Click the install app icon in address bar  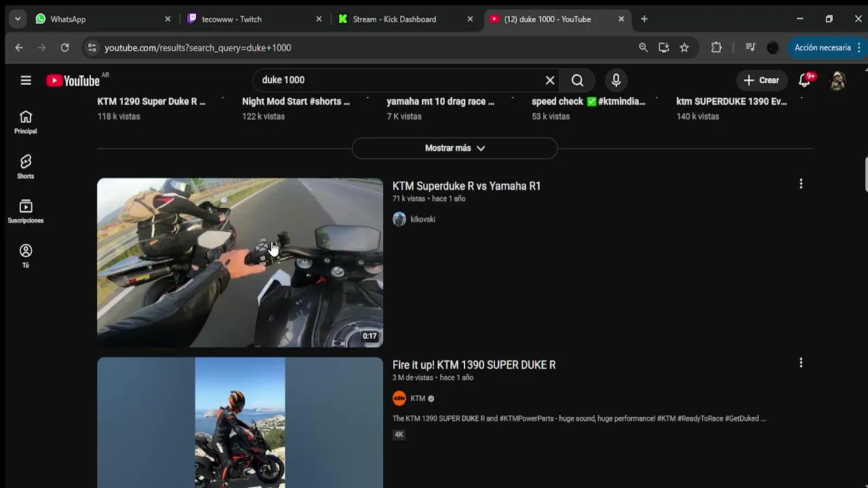pos(664,47)
